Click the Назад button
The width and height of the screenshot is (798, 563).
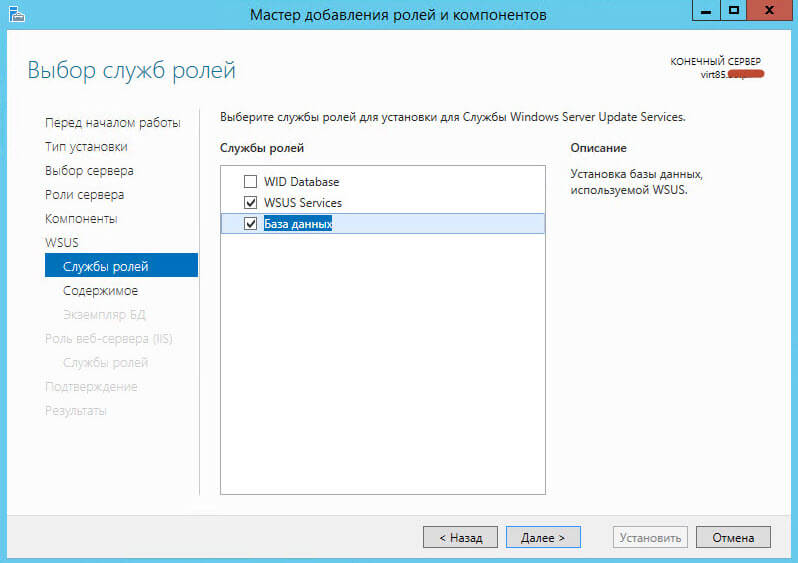[460, 538]
